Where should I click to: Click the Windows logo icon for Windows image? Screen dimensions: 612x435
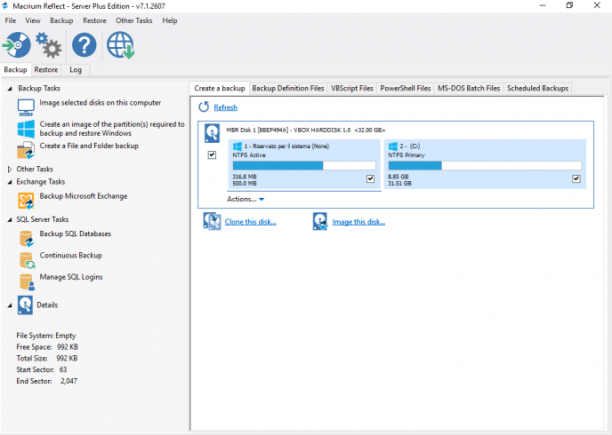[26, 129]
